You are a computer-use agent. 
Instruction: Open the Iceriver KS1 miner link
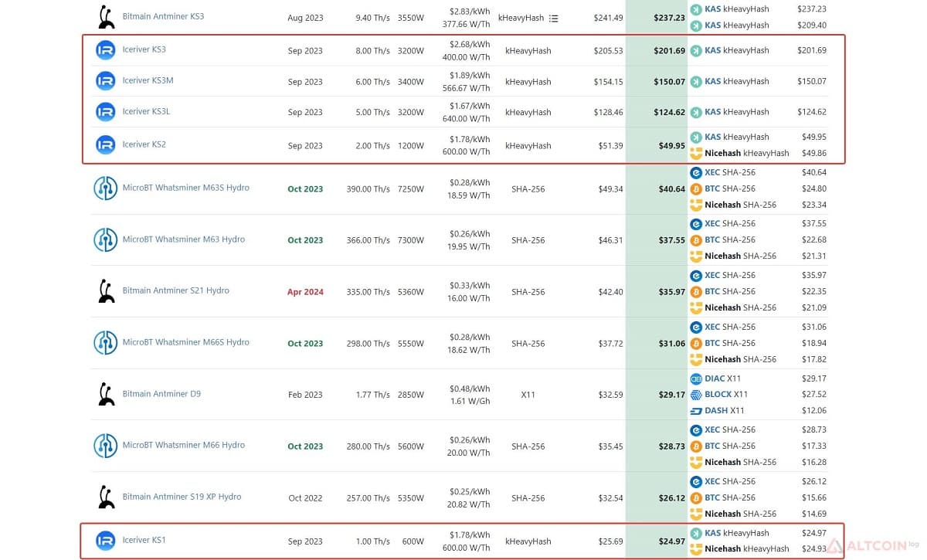coord(144,540)
